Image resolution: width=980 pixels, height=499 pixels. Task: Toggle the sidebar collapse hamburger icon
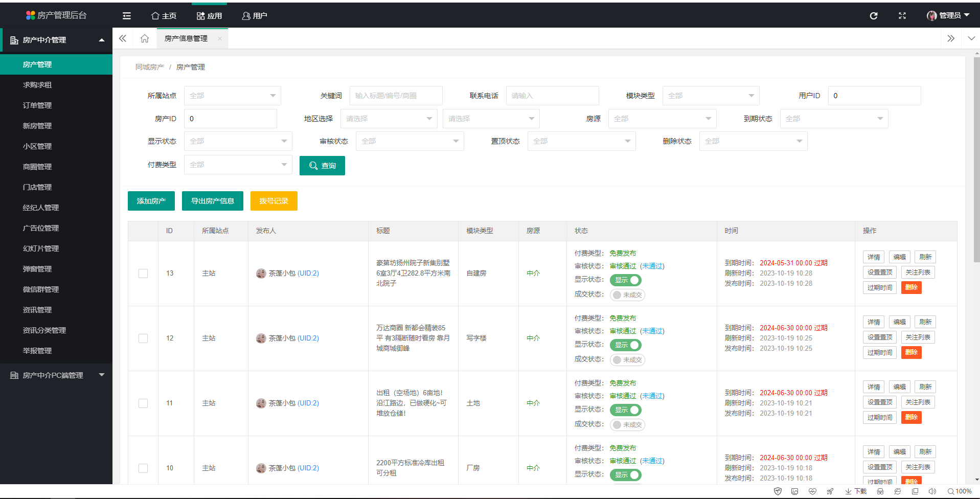[127, 16]
